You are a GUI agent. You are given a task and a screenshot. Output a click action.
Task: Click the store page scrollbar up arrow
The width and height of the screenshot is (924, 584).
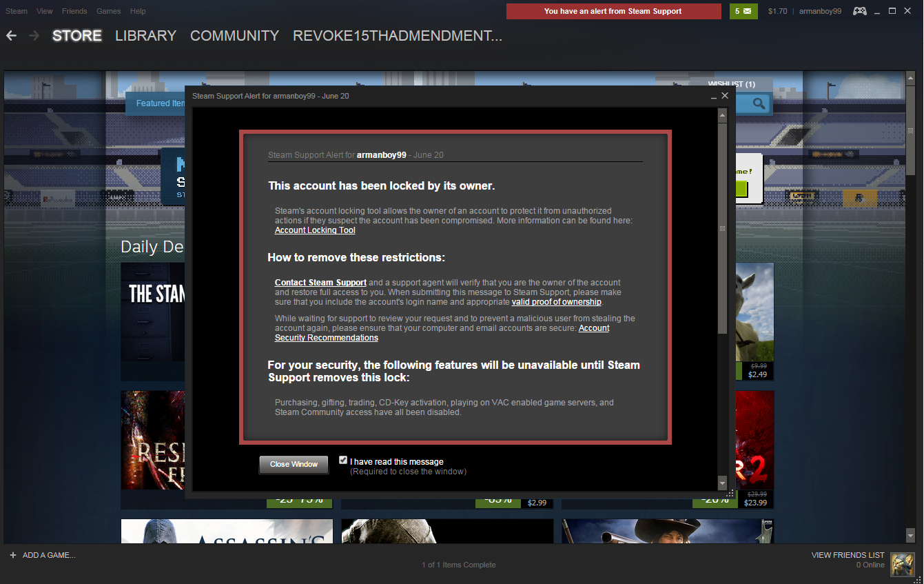[x=910, y=77]
